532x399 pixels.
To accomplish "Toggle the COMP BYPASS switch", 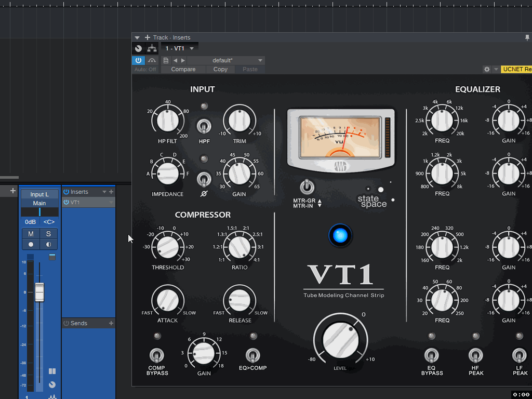I will pyautogui.click(x=157, y=355).
